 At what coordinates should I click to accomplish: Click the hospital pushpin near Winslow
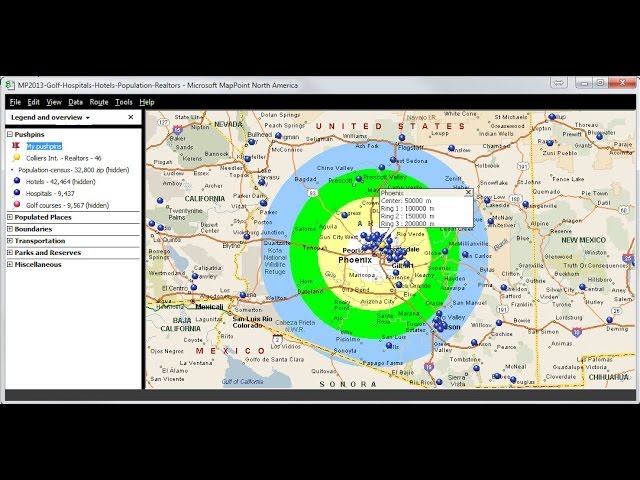(451, 148)
